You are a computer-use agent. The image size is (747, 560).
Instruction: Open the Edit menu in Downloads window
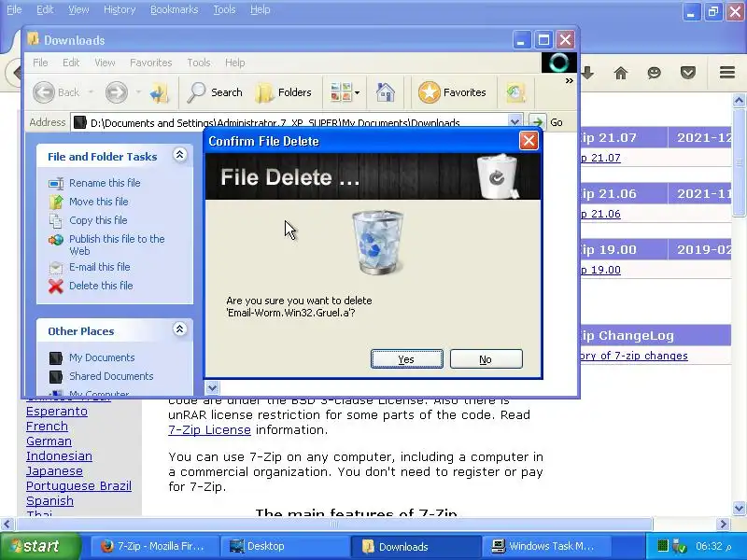coord(71,63)
